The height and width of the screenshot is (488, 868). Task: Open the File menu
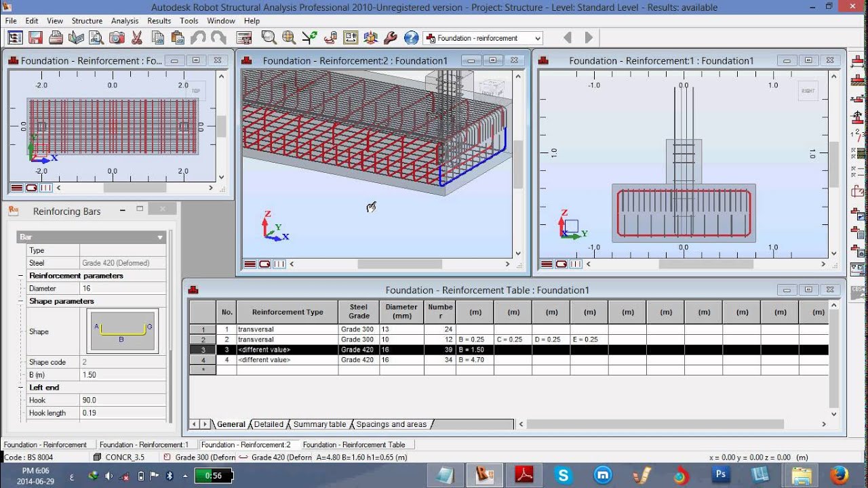tap(11, 21)
